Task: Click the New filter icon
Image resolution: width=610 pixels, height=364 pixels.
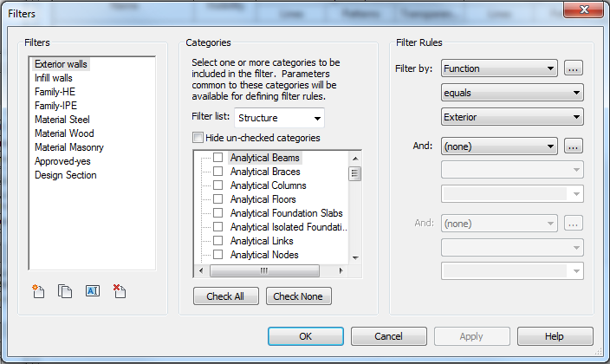Action: click(x=38, y=291)
